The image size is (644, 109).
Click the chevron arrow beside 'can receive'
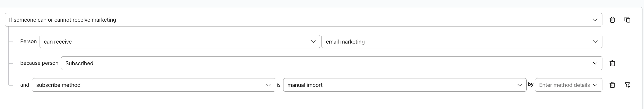[313, 42]
